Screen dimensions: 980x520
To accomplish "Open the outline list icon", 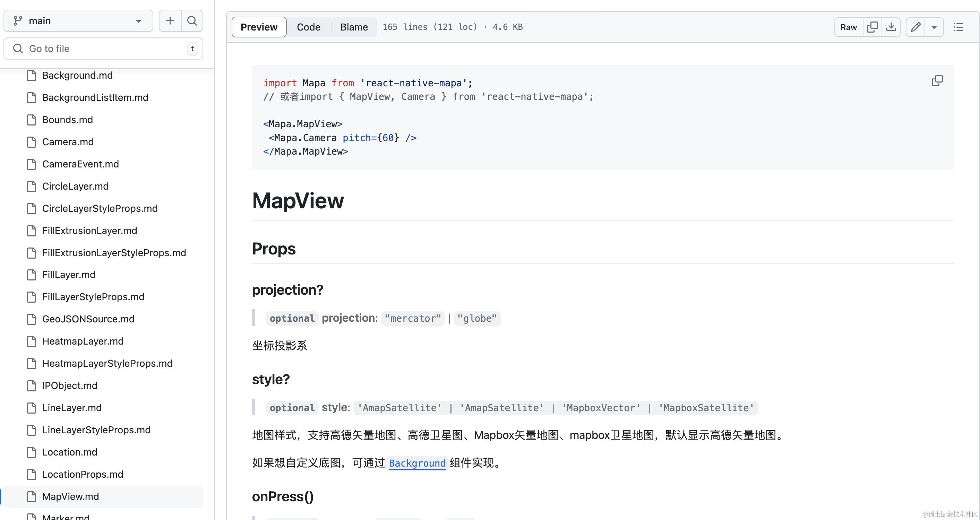I will point(958,27).
